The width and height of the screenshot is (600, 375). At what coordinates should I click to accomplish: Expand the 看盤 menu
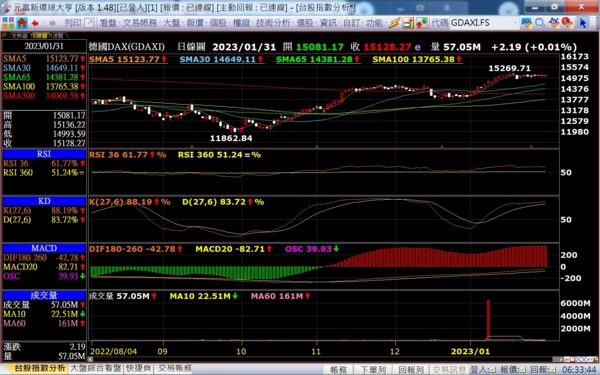(108, 23)
